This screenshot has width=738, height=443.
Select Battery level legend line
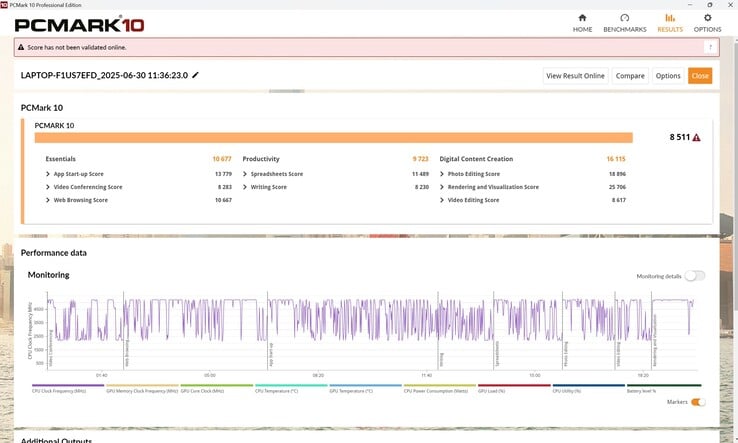[664, 386]
